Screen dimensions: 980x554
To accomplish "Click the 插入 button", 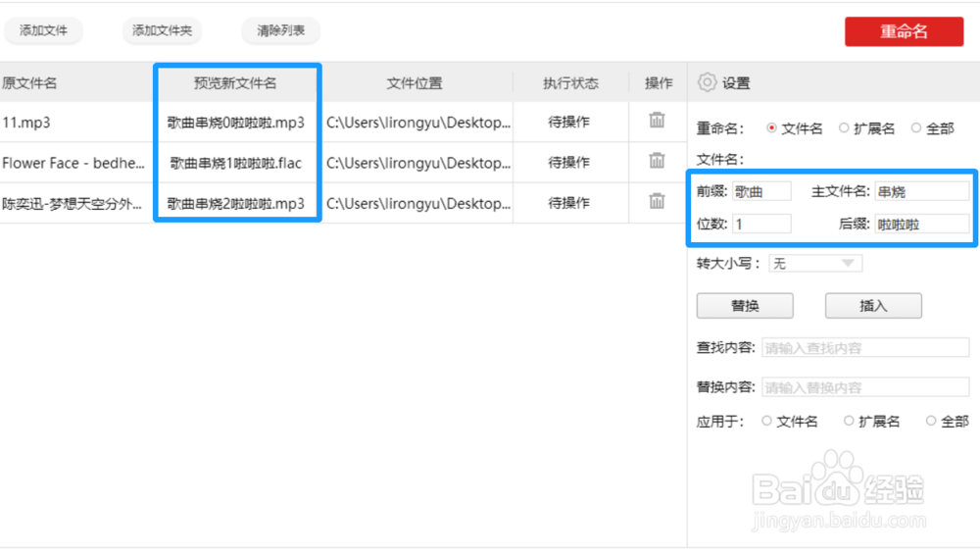I will click(x=873, y=306).
